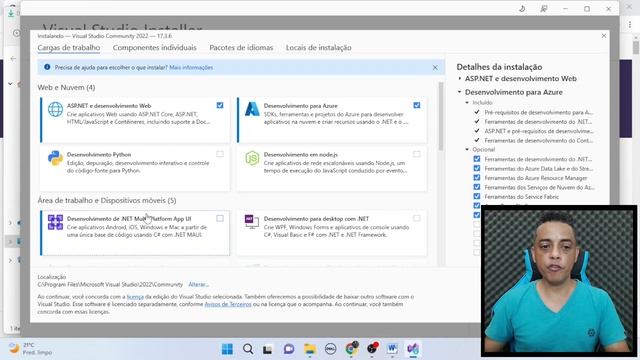Uncheck Ferramentas do Azure Data Lake option
Image resolution: width=640 pixels, height=360 pixels.
477,168
